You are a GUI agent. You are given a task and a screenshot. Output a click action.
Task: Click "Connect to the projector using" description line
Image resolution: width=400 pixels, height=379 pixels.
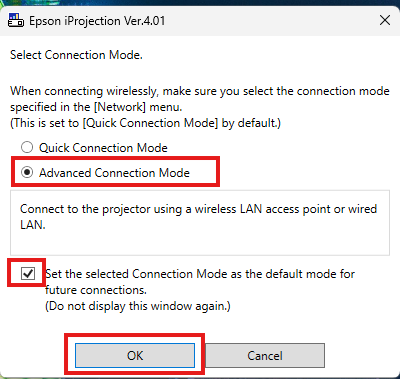198,209
